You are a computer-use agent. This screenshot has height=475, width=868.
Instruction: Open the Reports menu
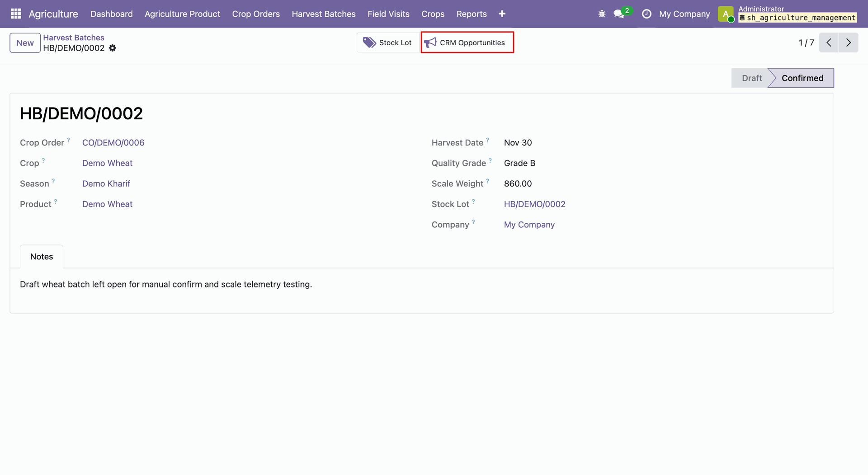click(x=472, y=14)
